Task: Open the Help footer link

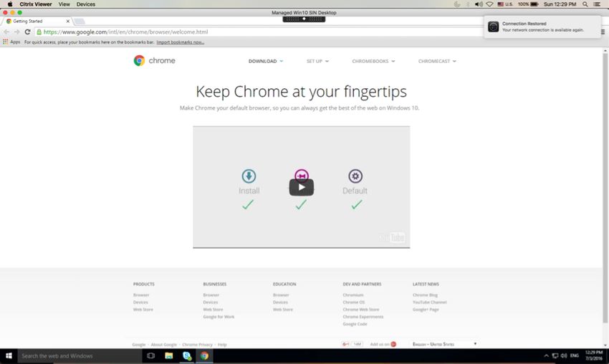Action: click(222, 345)
